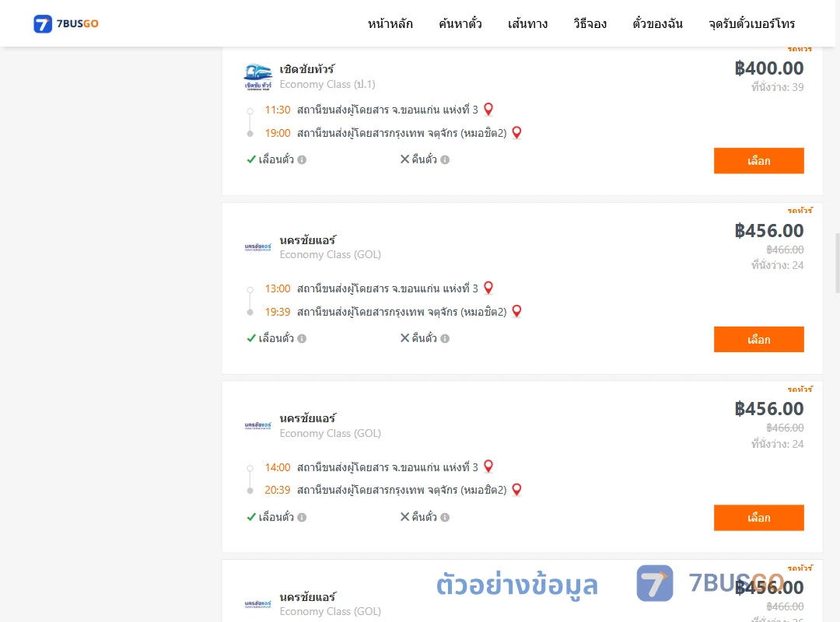
Task: Choose the 14:00 นครชัยแอร์ trip with เลือก
Action: [758, 518]
